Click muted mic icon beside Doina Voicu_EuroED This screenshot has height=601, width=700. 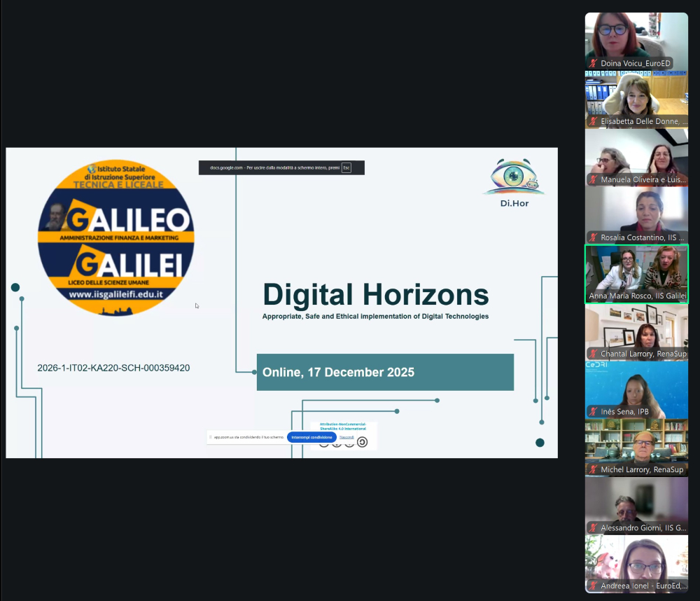(x=593, y=63)
